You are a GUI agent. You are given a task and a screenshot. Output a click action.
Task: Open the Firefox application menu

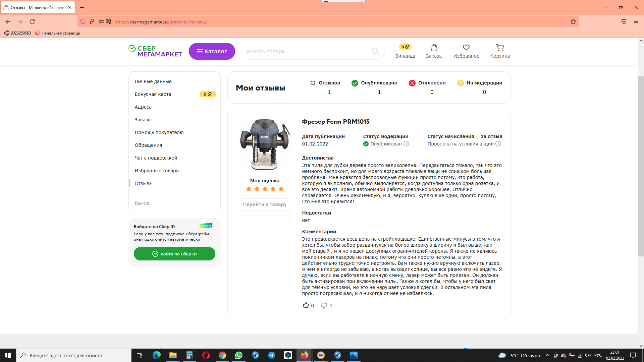pos(636,22)
